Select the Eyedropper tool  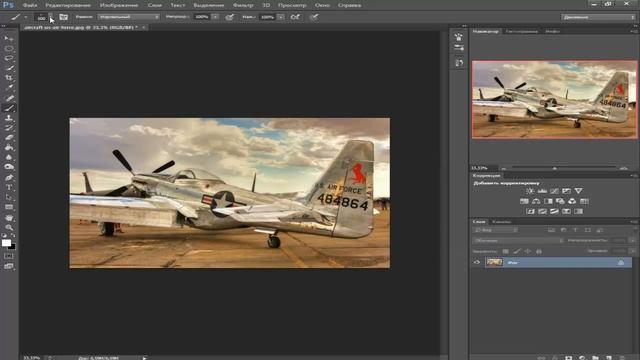coord(9,88)
